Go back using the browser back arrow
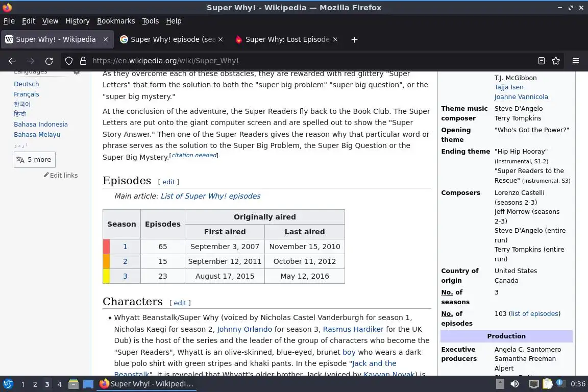This screenshot has height=392, width=588. [x=12, y=61]
